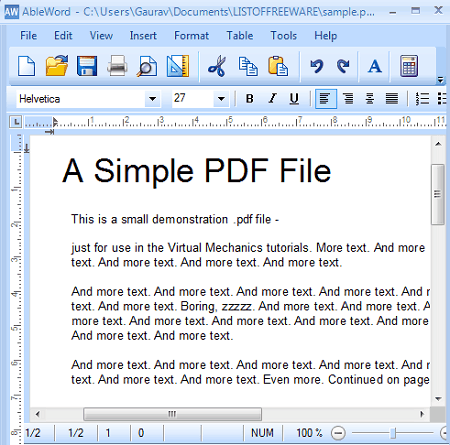Open page setup with the ruler icon
The height and width of the screenshot is (445, 450).
pos(178,66)
